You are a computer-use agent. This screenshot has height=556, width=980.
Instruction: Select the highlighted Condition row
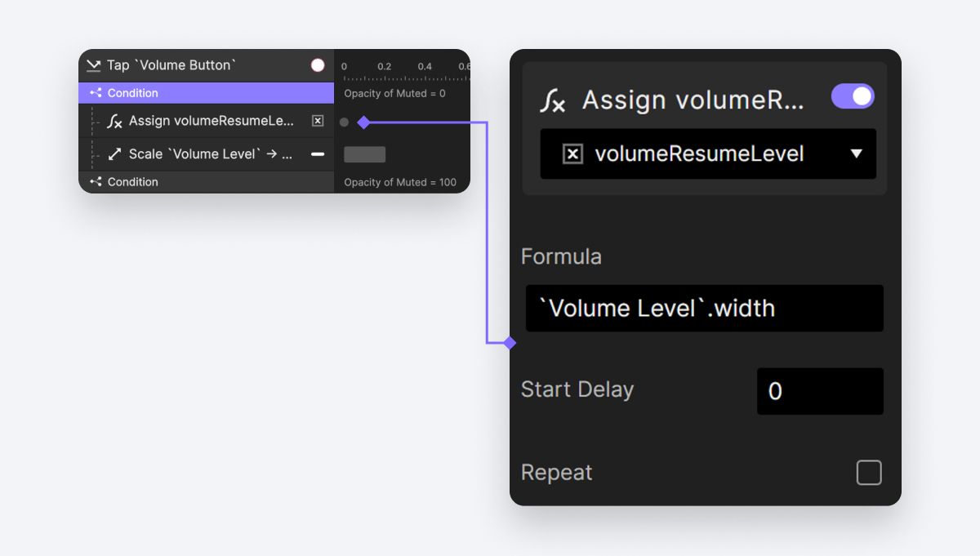point(207,93)
